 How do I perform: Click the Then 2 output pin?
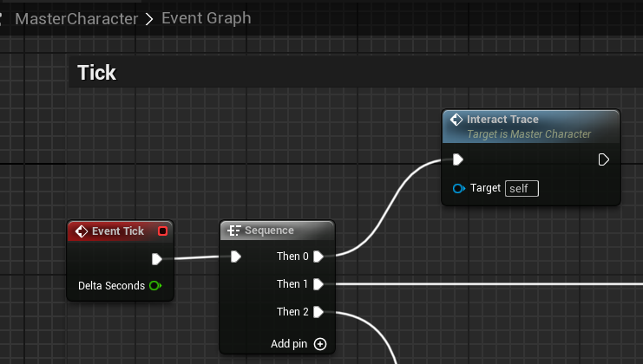point(318,312)
